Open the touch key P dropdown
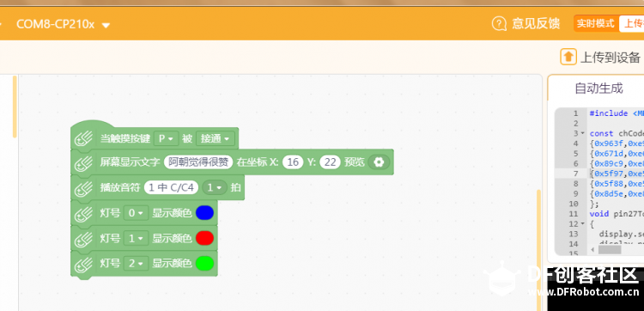The width and height of the screenshot is (644, 311). click(x=167, y=139)
